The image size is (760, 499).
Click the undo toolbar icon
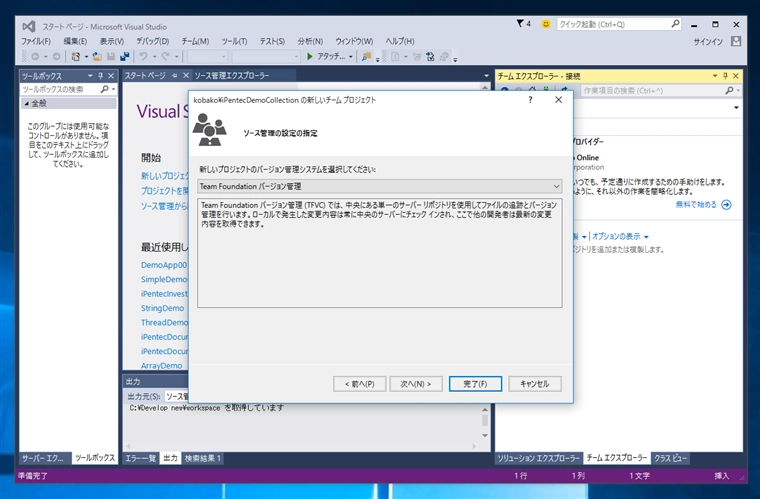pyautogui.click(x=143, y=57)
